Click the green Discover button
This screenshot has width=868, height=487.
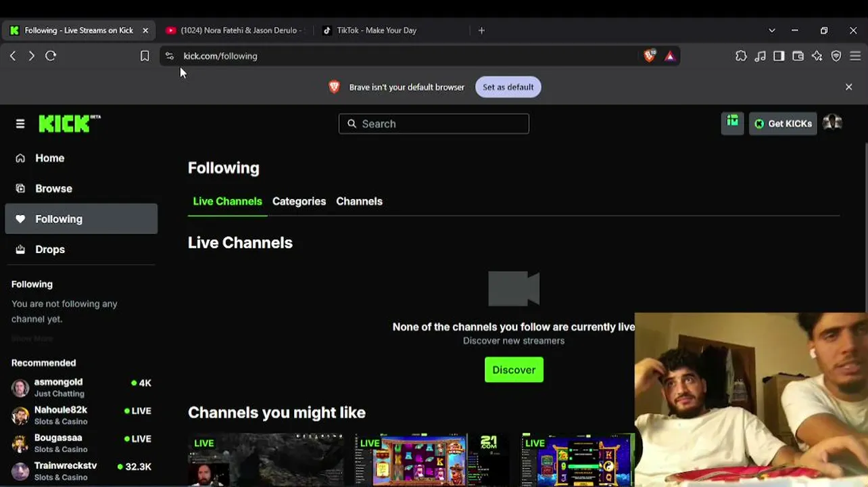514,370
